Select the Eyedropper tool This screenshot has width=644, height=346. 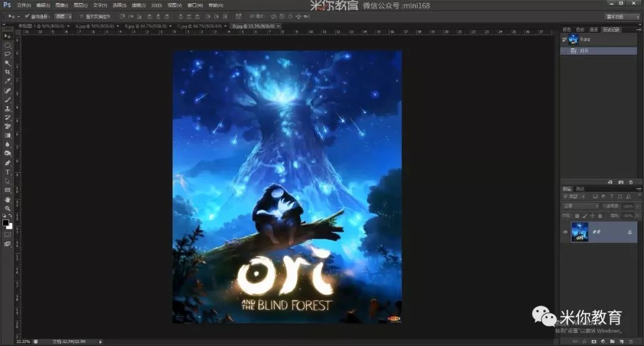click(x=7, y=81)
